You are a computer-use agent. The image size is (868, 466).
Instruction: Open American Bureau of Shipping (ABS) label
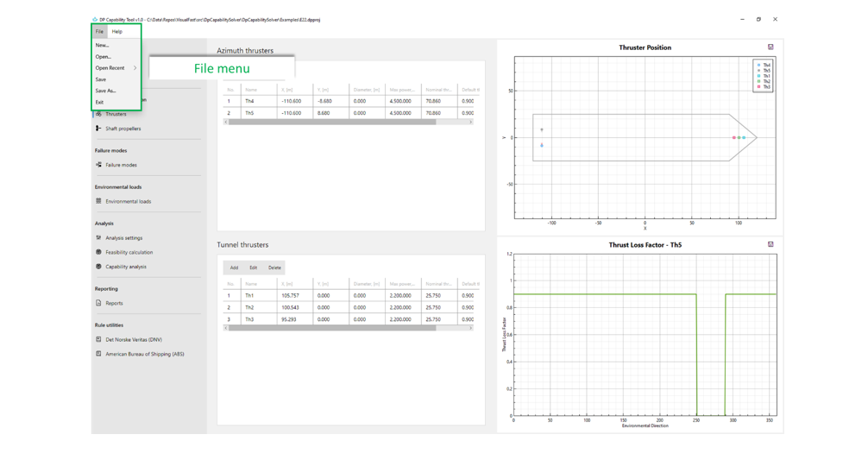(x=145, y=354)
